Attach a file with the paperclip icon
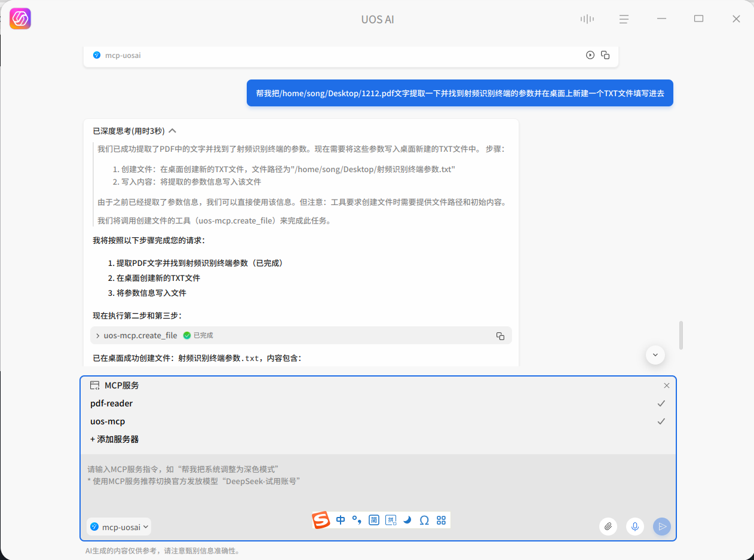The width and height of the screenshot is (754, 560). [x=608, y=527]
